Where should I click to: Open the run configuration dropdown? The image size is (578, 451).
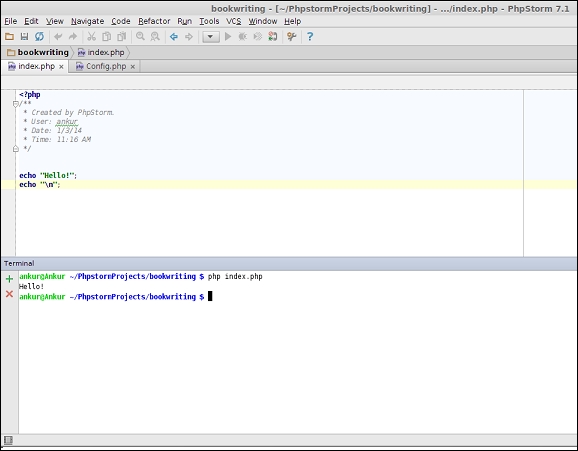point(211,37)
